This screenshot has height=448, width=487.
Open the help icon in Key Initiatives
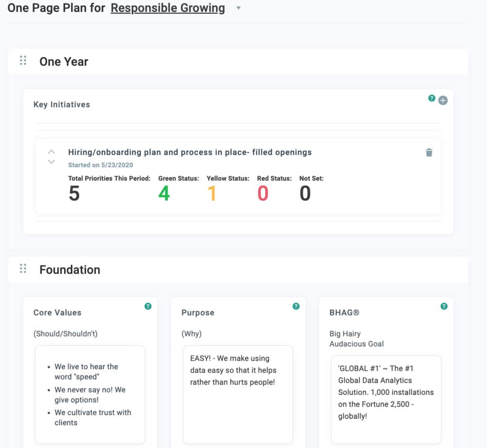click(432, 98)
